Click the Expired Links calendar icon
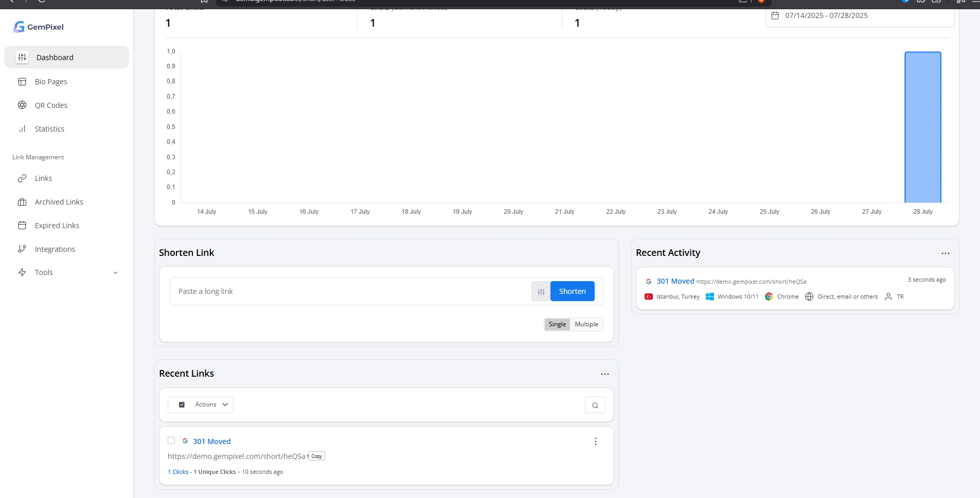Viewport: 980px width, 498px height. (x=22, y=225)
